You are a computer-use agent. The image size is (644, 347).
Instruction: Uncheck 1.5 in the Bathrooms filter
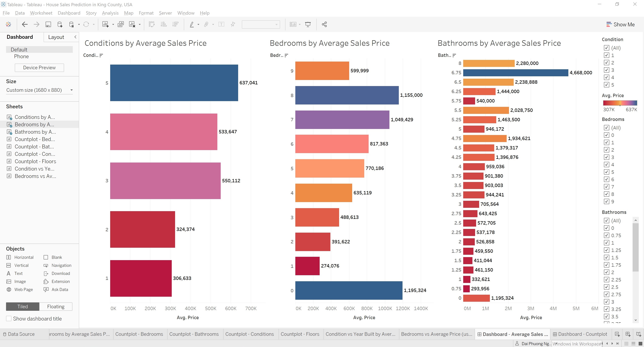pos(607,257)
